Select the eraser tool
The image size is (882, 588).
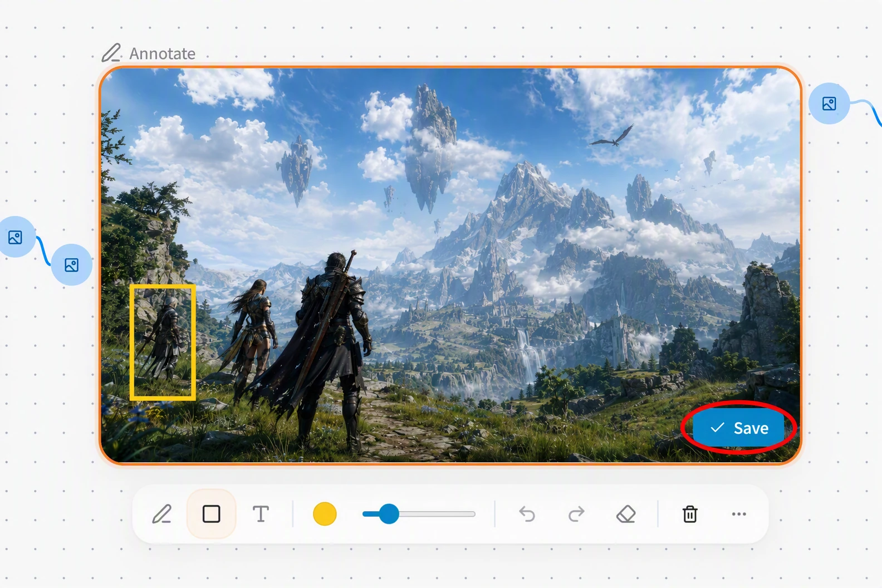[x=626, y=514]
